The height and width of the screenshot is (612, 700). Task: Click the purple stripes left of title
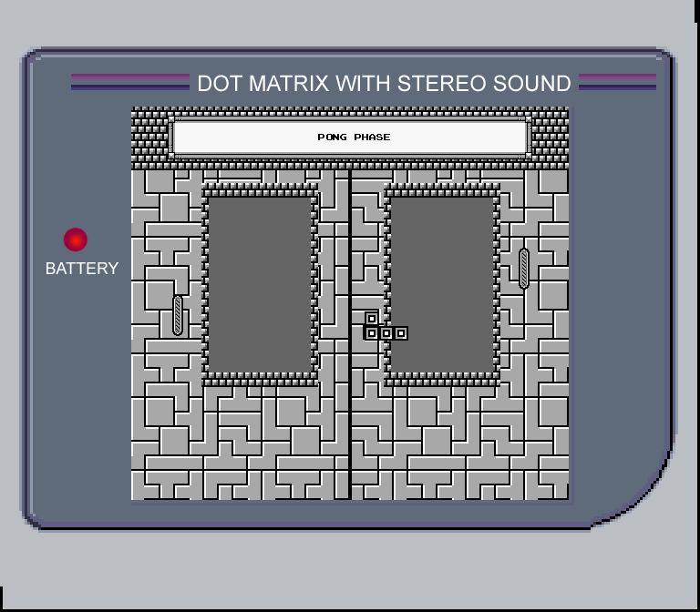coord(129,82)
